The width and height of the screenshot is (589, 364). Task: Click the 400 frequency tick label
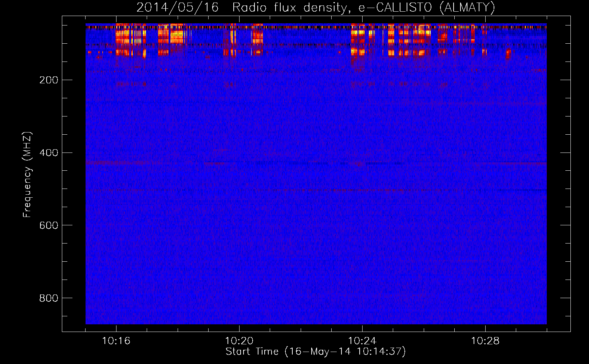coord(49,153)
